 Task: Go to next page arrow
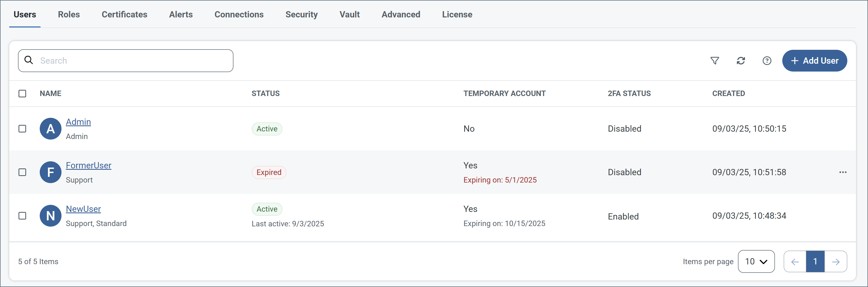(836, 261)
